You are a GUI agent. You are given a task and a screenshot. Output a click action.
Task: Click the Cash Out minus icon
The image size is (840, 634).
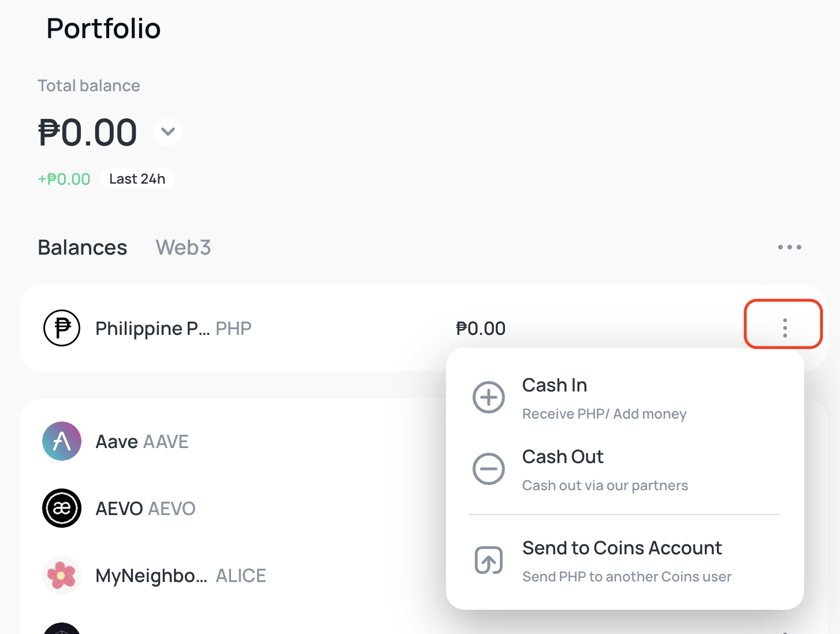489,469
